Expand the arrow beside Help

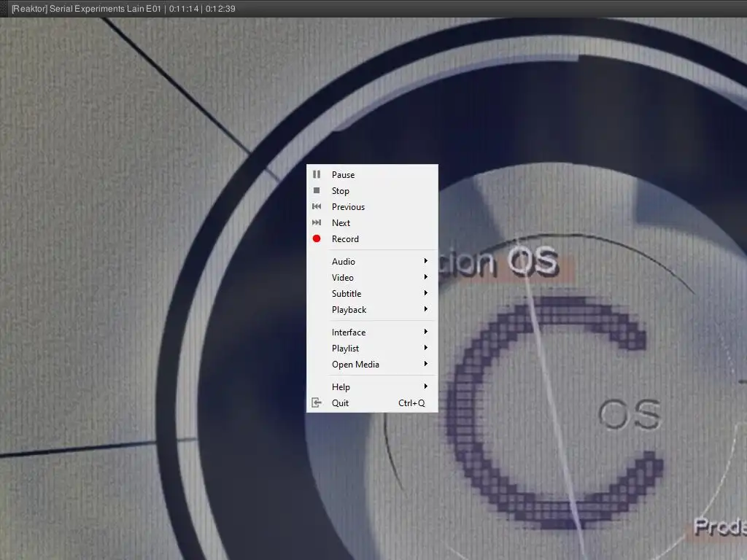(425, 386)
